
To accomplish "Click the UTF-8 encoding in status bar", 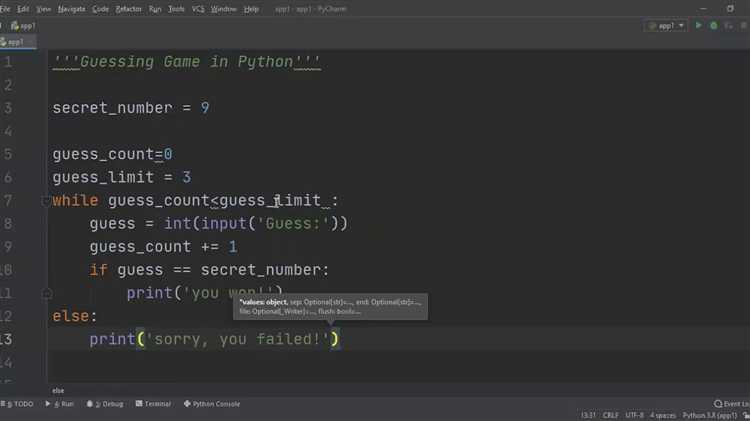I will coord(634,415).
